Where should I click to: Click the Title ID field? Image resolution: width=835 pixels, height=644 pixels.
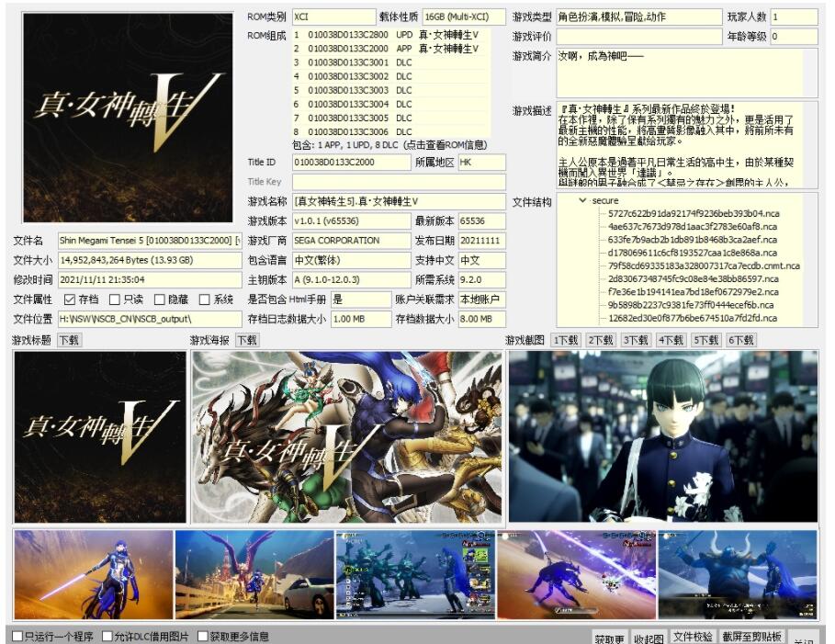pos(352,163)
